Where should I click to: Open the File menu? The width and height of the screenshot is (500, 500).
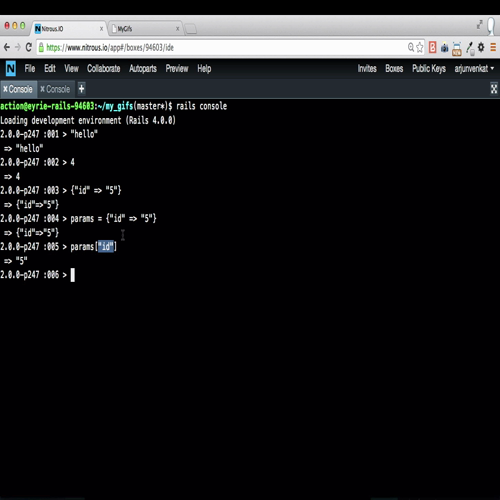pos(30,69)
